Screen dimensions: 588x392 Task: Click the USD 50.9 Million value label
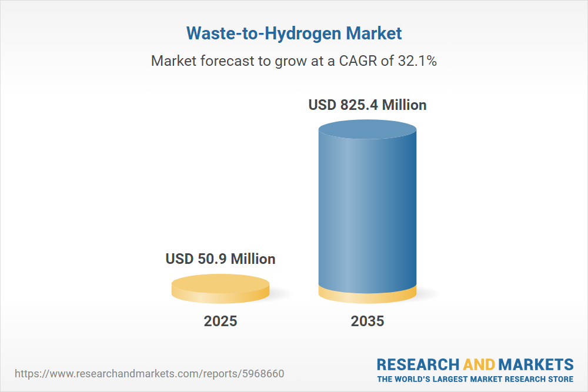[220, 259]
